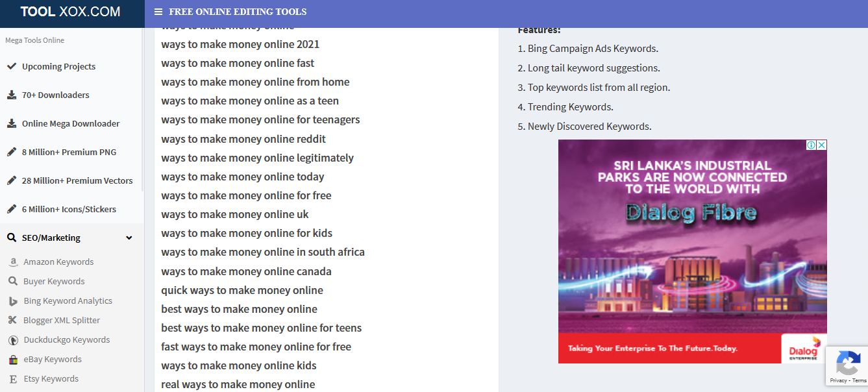Click 'ways to make money online legitimately'
The width and height of the screenshot is (868, 392).
pyautogui.click(x=257, y=158)
